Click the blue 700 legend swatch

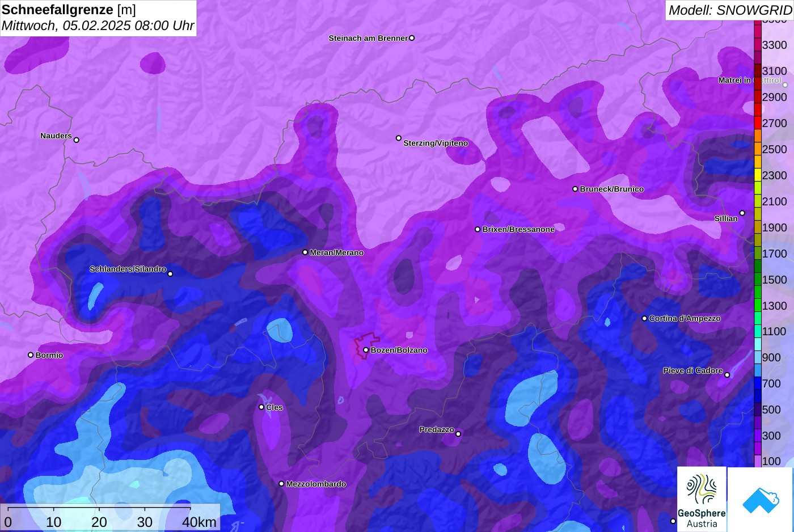[x=758, y=383]
